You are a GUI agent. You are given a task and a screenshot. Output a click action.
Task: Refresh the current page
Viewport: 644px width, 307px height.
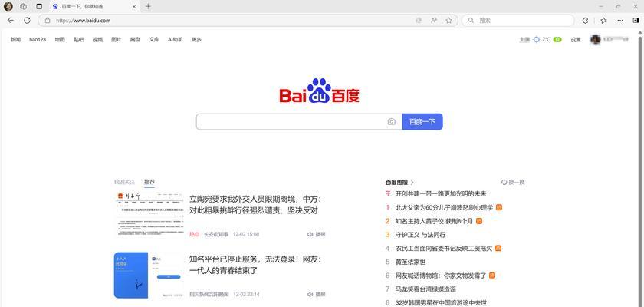[27, 21]
